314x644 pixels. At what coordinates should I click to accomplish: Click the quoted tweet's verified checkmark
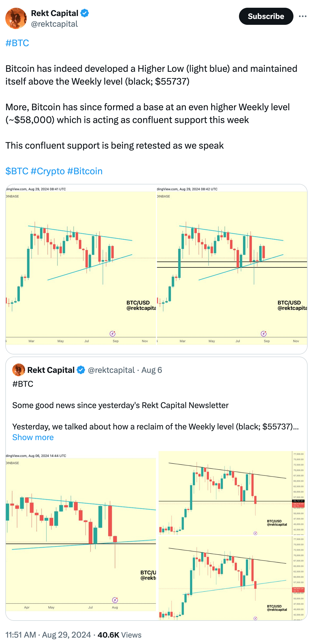click(x=81, y=370)
